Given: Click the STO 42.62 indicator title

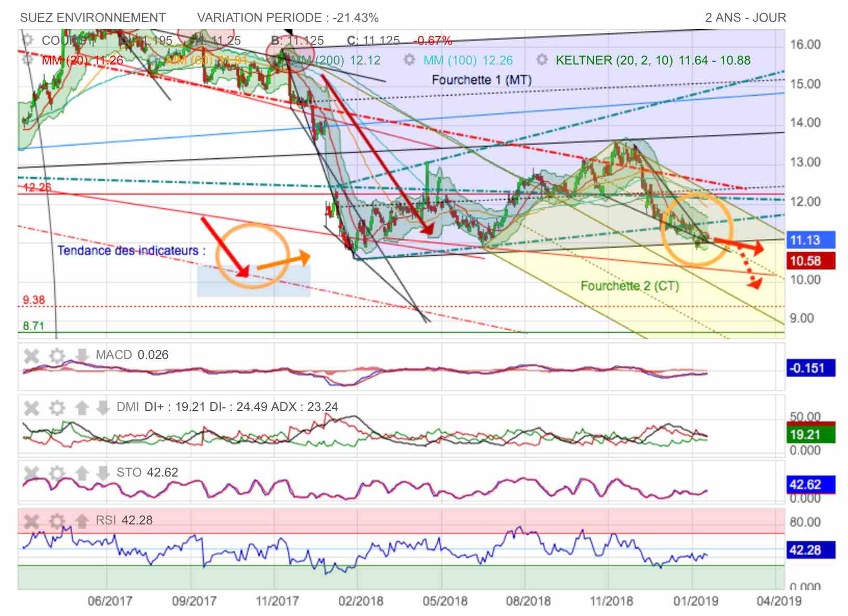Looking at the screenshot, I should [147, 472].
